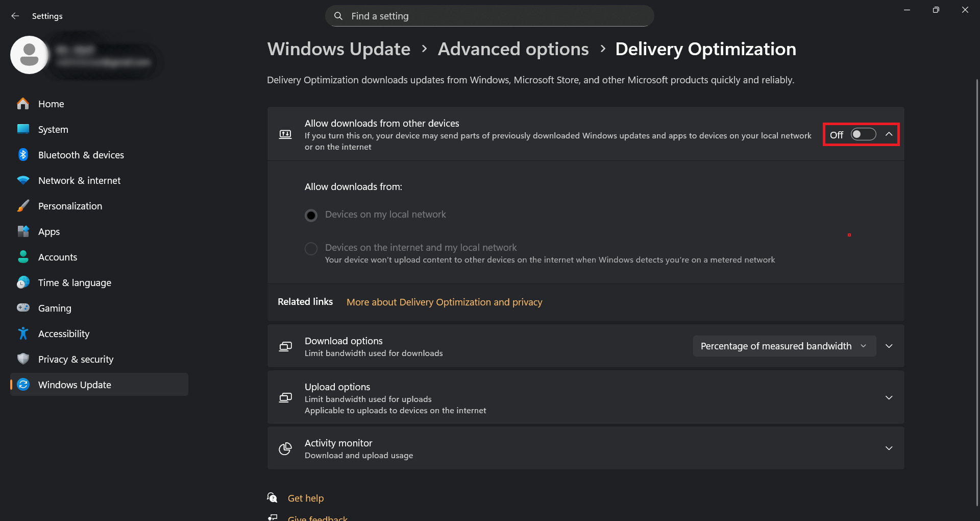
Task: Open More about Delivery Optimization and privacy
Action: point(444,302)
